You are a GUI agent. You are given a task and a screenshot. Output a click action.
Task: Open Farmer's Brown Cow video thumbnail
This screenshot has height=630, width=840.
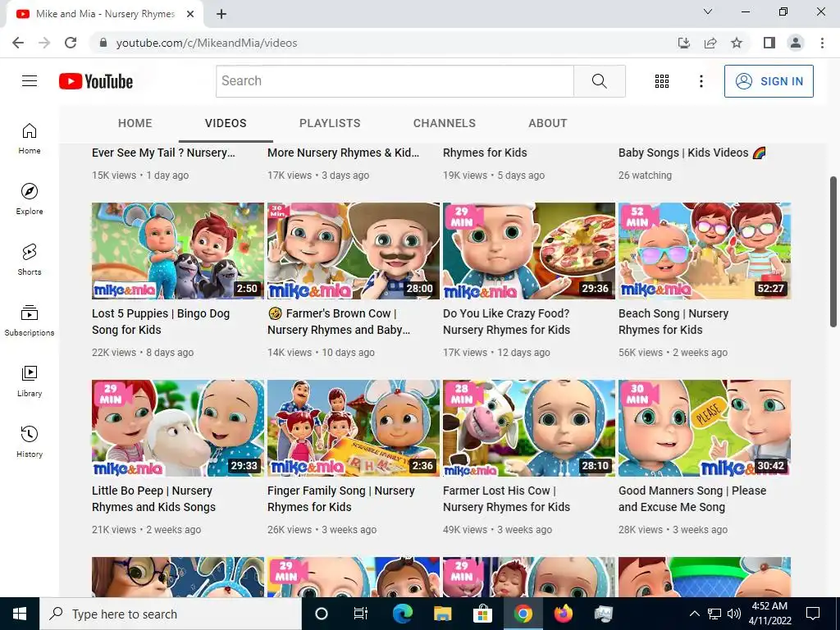[x=354, y=251]
